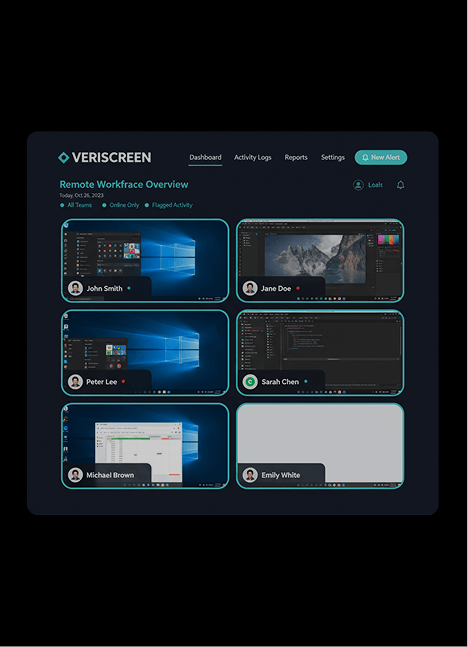
Task: Open Jane Doe's screen thumbnail
Action: (320, 260)
